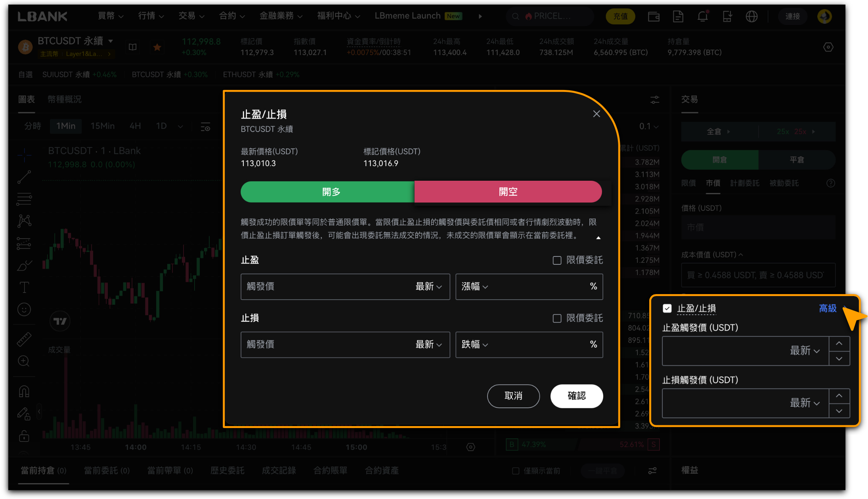Click the wallet icon in header
The image size is (868, 499).
(x=654, y=16)
